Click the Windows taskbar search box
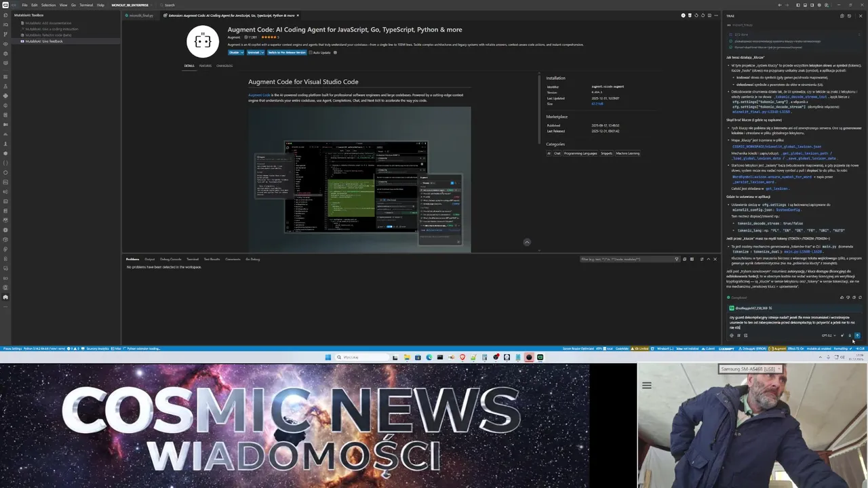 (362, 357)
